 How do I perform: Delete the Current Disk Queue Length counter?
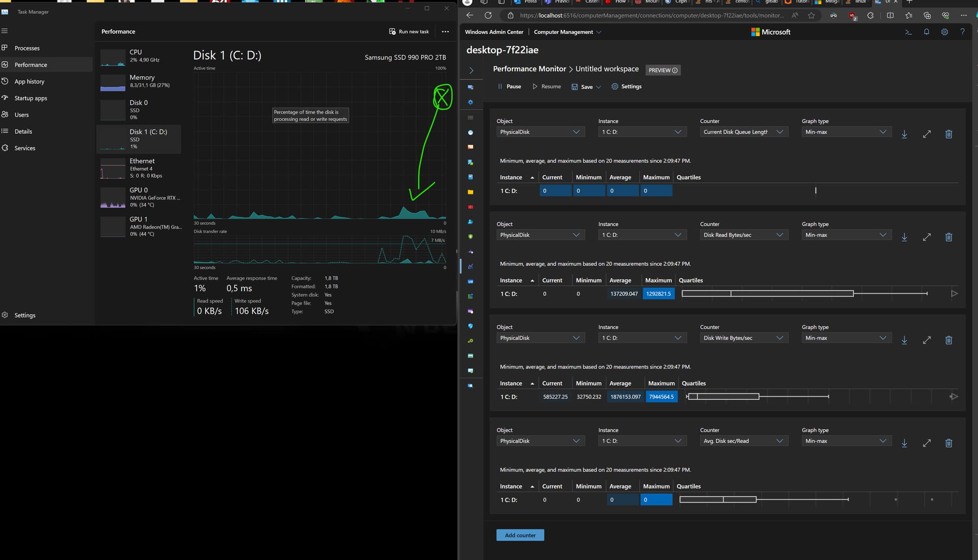click(x=948, y=134)
